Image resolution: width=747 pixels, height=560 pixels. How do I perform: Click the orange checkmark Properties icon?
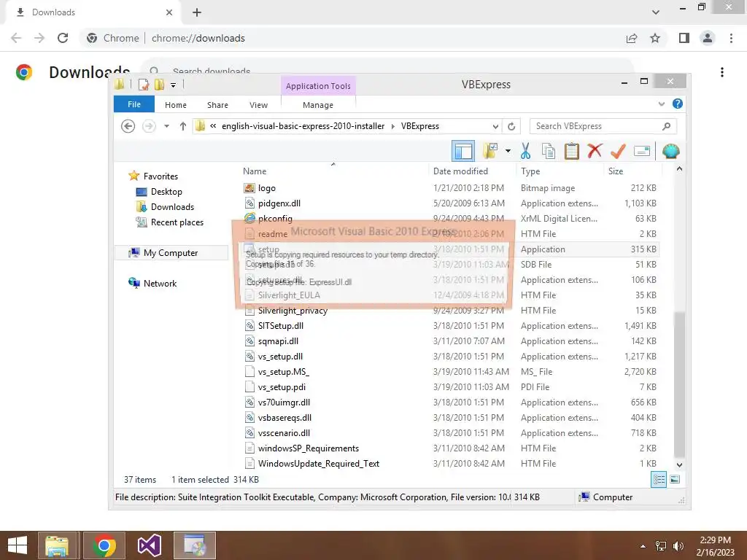pyautogui.click(x=618, y=152)
